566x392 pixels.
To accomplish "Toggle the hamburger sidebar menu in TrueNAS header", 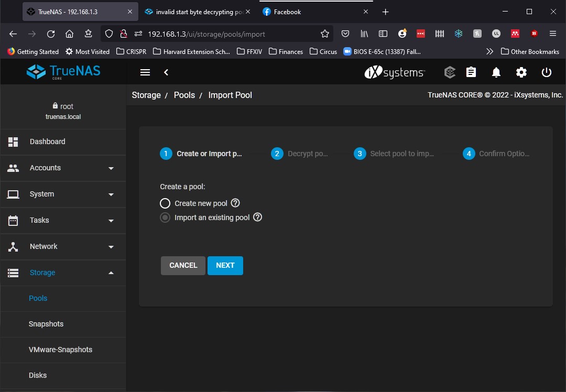I will 145,72.
